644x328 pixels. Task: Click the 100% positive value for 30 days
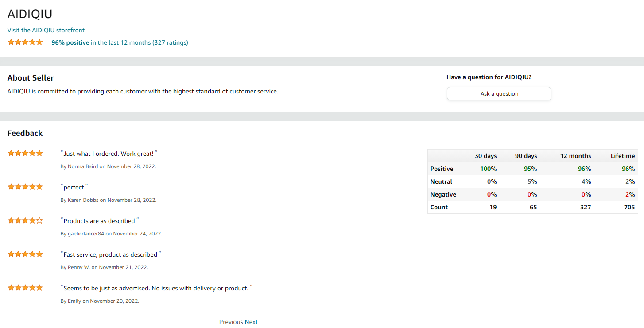pos(489,169)
